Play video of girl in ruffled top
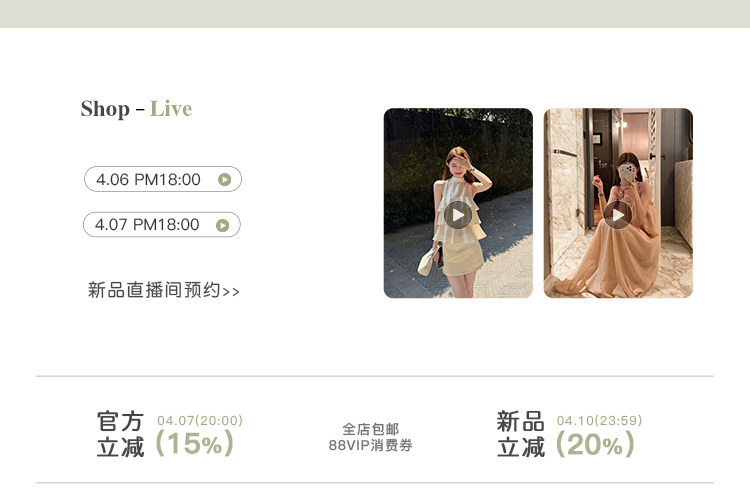Image resolution: width=750 pixels, height=489 pixels. click(458, 215)
